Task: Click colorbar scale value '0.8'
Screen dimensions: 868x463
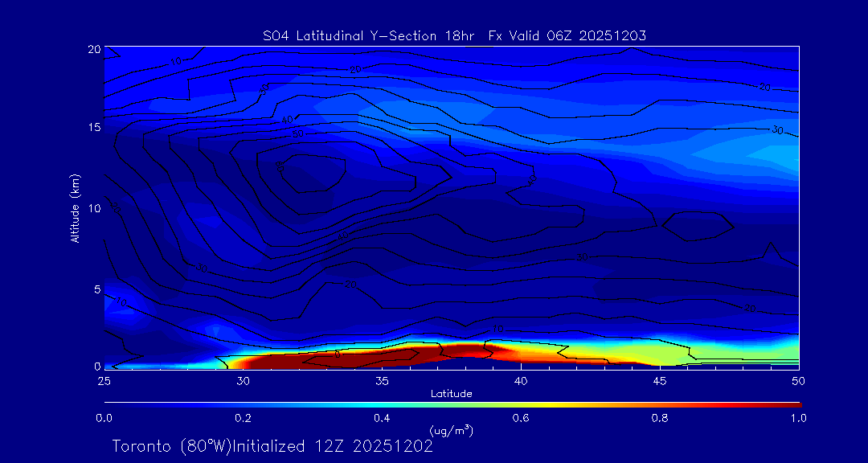Action: click(x=660, y=418)
